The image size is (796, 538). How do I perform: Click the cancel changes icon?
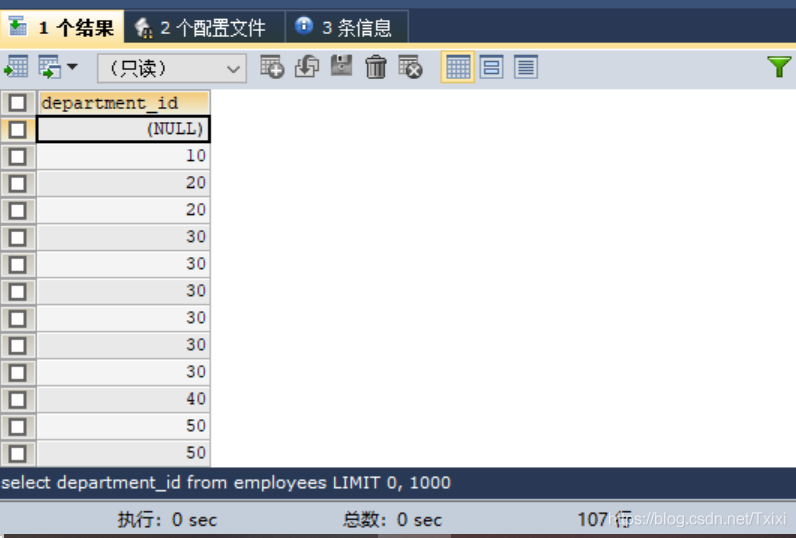click(x=410, y=67)
